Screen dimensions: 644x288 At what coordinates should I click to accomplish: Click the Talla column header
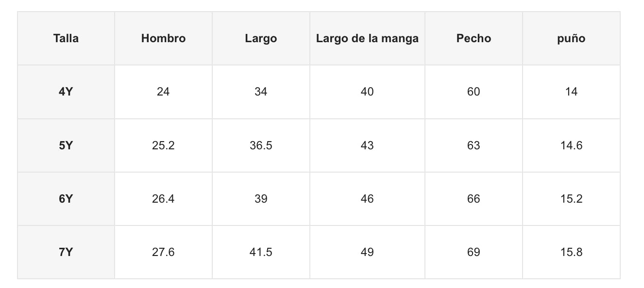point(66,39)
